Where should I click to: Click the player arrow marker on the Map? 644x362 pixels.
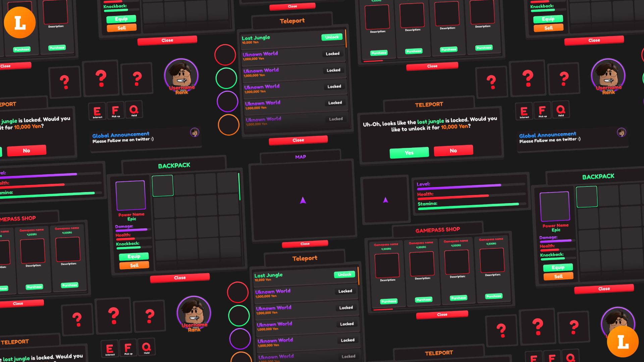(303, 200)
